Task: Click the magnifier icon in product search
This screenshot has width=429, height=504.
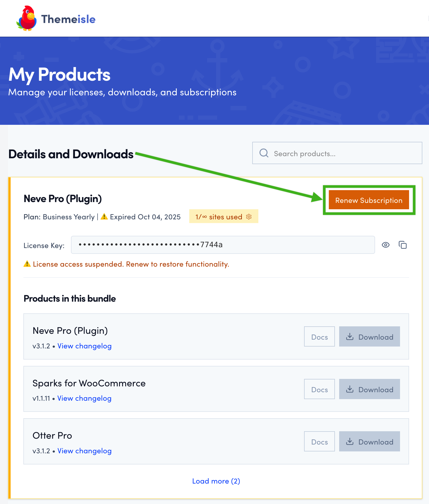Action: pyautogui.click(x=264, y=153)
